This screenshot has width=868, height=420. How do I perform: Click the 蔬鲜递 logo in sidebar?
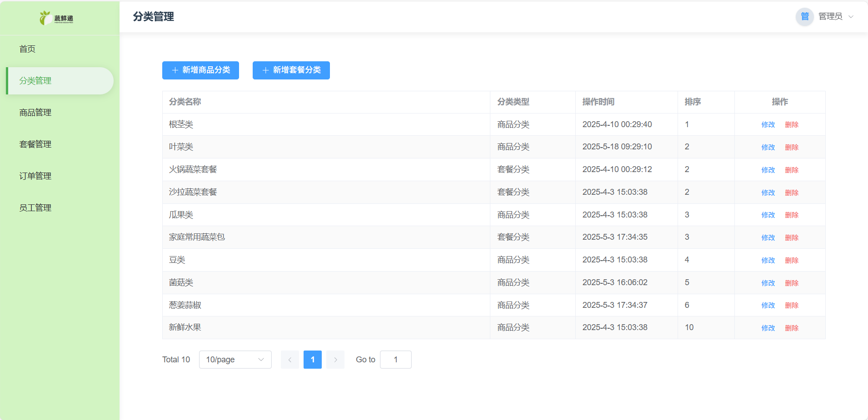[56, 18]
